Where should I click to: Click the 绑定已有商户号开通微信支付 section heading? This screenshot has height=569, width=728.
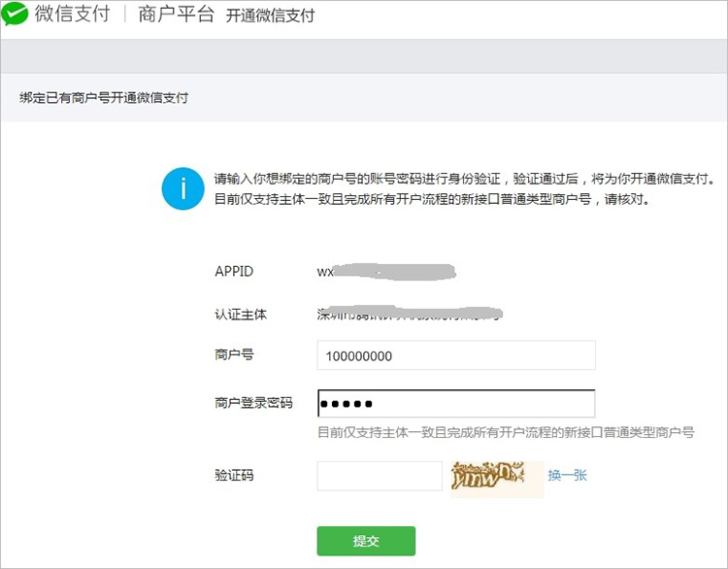coord(103,98)
